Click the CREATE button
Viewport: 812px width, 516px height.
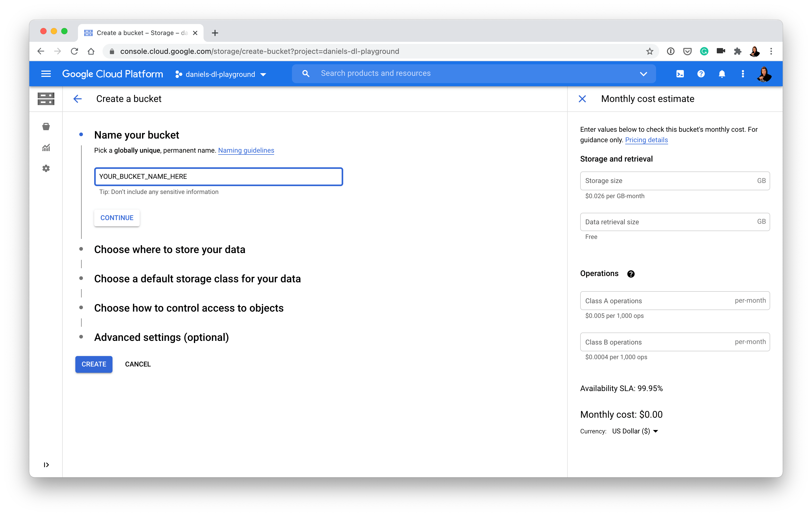pos(94,364)
